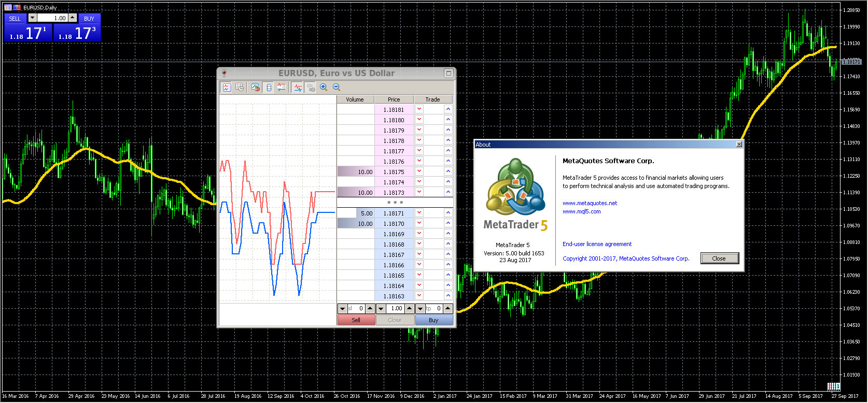The height and width of the screenshot is (403, 868).
Task: Click the Copyright 2001-2017 MetaQuotes link
Action: (x=626, y=259)
